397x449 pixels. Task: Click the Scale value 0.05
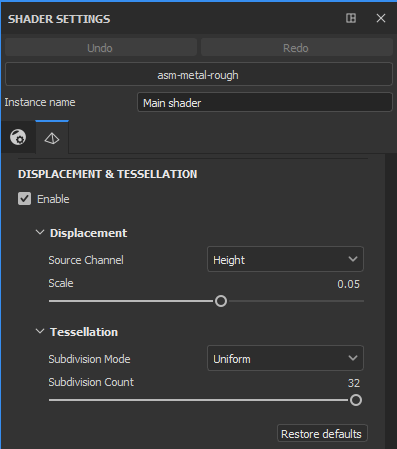(x=348, y=284)
